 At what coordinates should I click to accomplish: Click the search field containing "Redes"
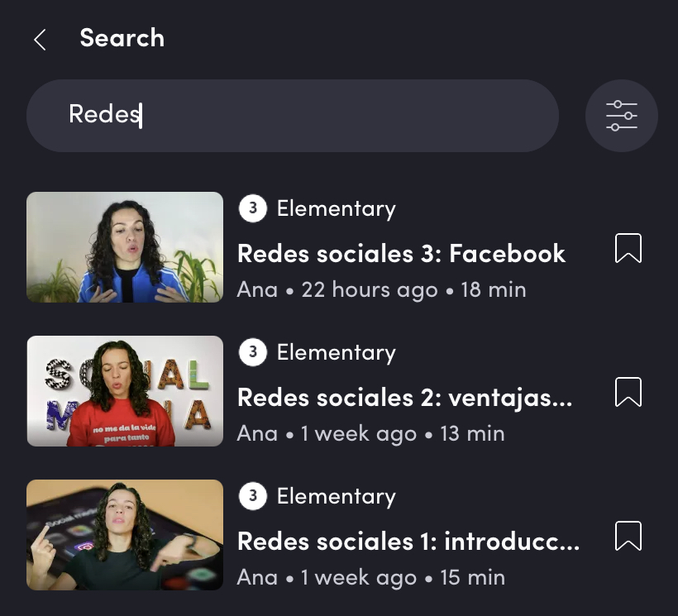[x=293, y=116]
